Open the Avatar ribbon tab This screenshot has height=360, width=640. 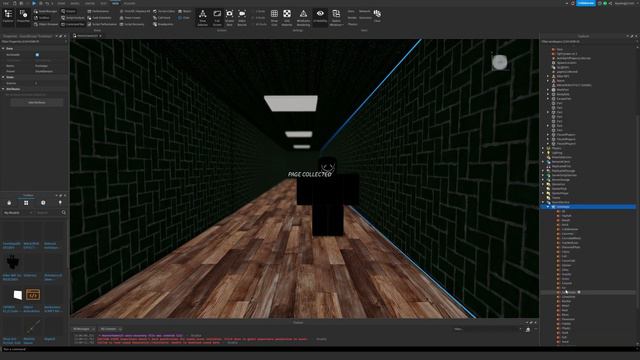click(90, 3)
